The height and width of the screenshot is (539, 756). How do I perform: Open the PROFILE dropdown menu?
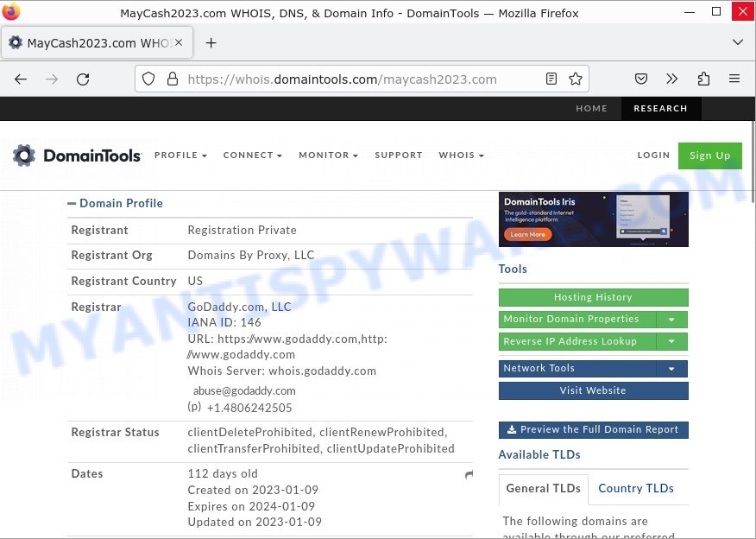click(181, 155)
